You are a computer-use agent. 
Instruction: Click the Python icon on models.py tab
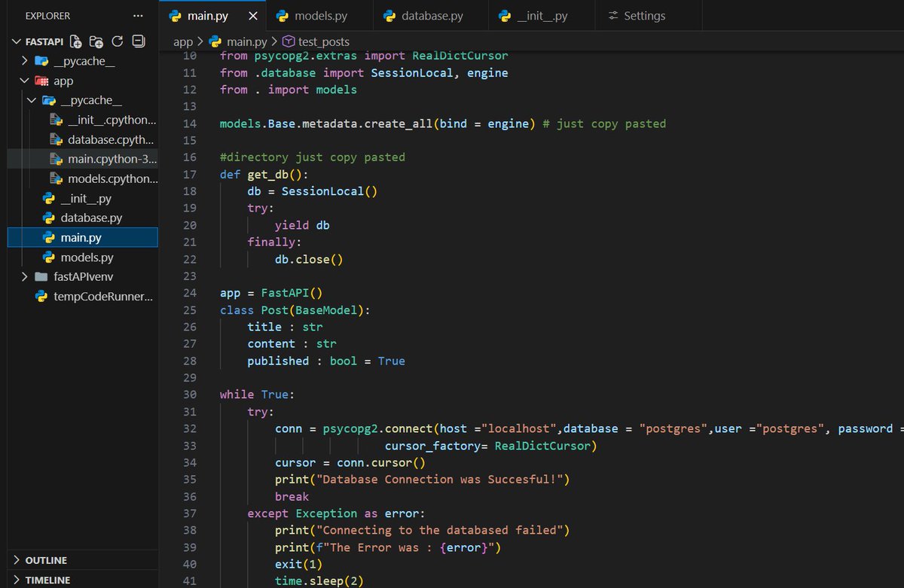[282, 16]
